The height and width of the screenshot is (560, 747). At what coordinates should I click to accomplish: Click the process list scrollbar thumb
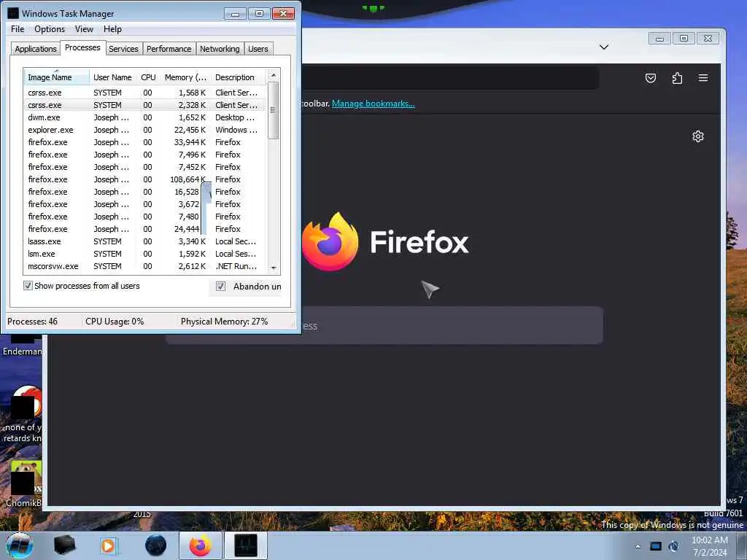pyautogui.click(x=273, y=111)
